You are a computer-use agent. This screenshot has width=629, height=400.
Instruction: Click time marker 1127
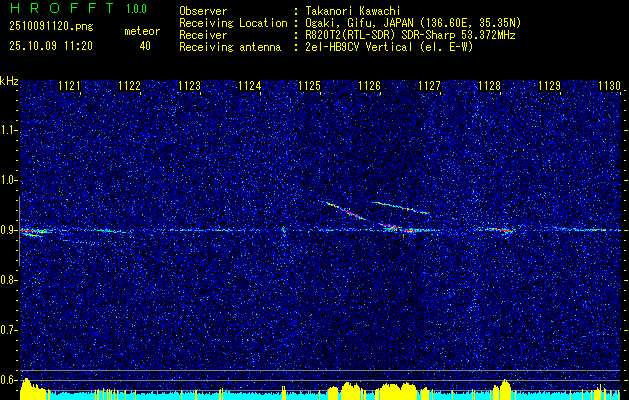pos(429,85)
